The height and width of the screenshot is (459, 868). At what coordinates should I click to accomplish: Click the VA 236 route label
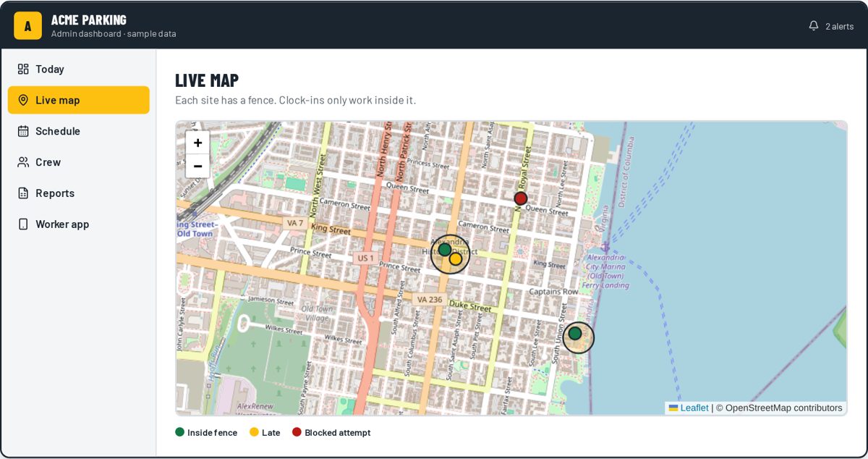(429, 299)
